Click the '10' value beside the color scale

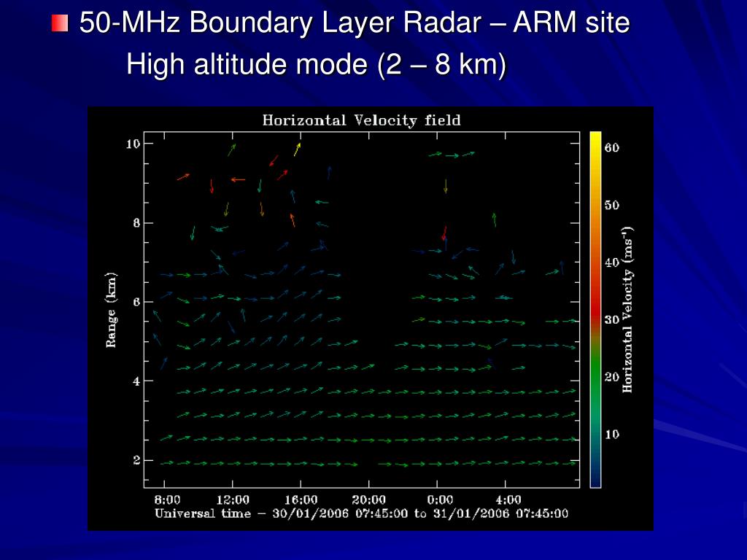612,435
